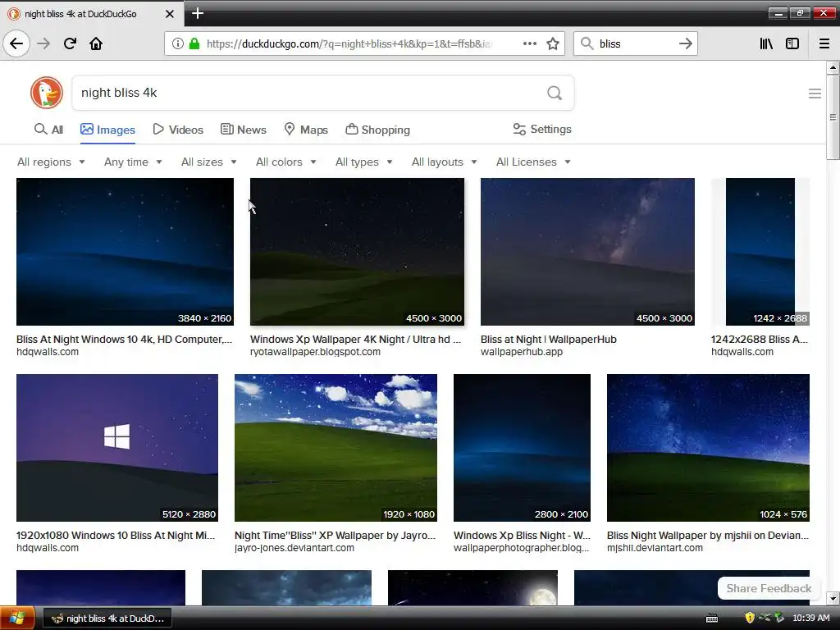This screenshot has height=630, width=840.
Task: Switch to the Videos tab
Action: tap(178, 130)
